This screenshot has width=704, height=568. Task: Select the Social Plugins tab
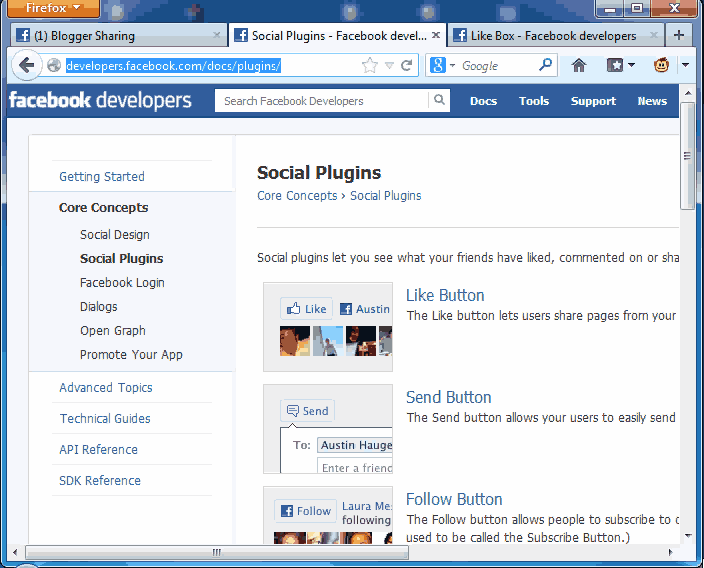point(338,35)
